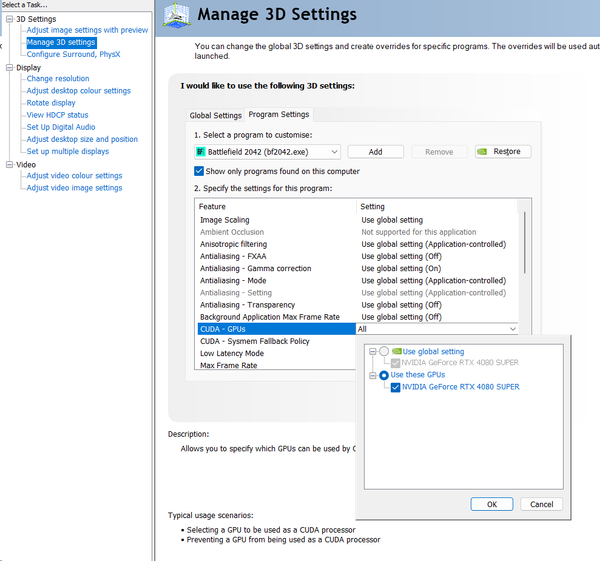Open Set Up Digital Audio

61,127
